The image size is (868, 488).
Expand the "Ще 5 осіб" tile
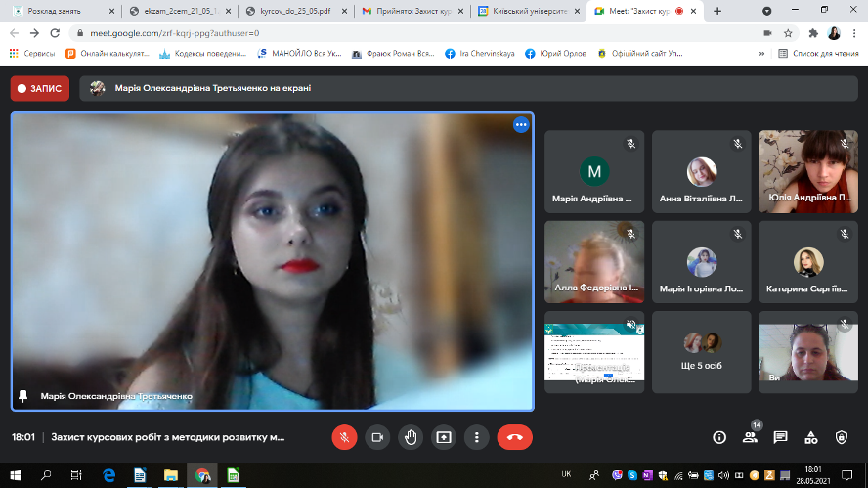click(701, 351)
